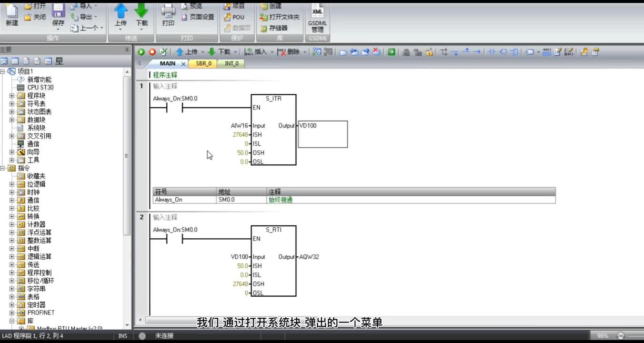Remove all bookmarks icon with red X
The image size is (644, 343).
coord(376,52)
